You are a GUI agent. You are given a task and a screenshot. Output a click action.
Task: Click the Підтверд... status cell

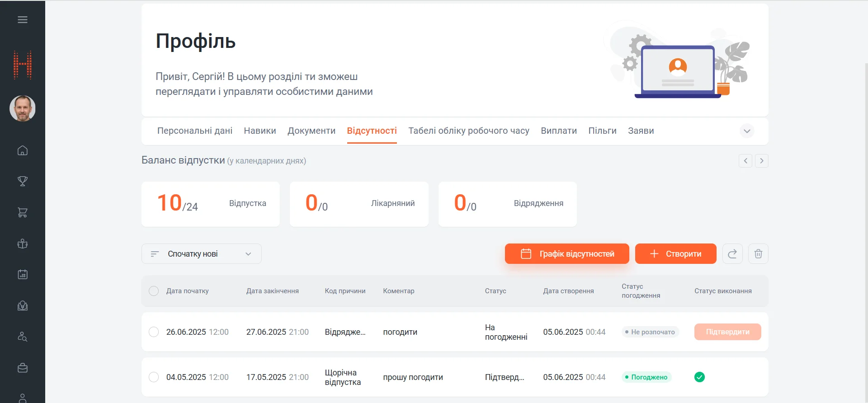pos(505,377)
